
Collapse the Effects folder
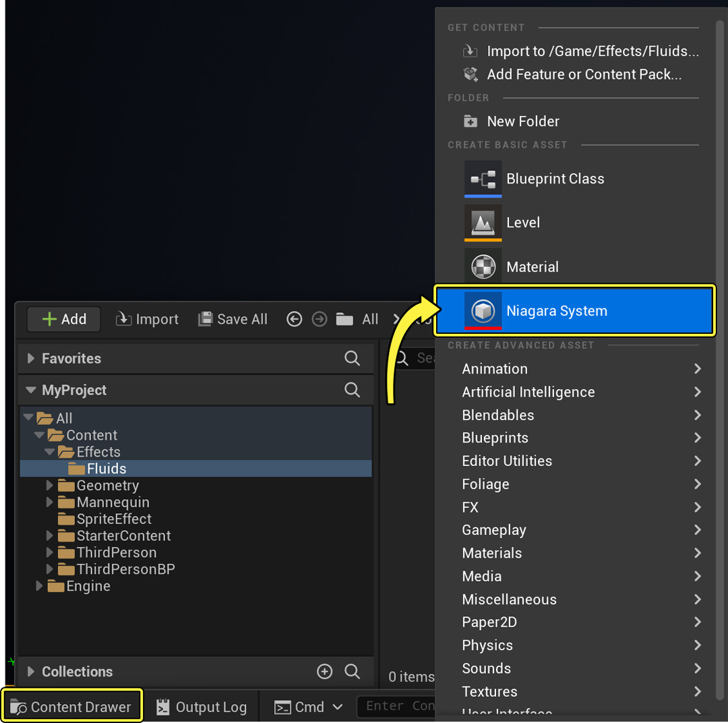pyautogui.click(x=49, y=452)
